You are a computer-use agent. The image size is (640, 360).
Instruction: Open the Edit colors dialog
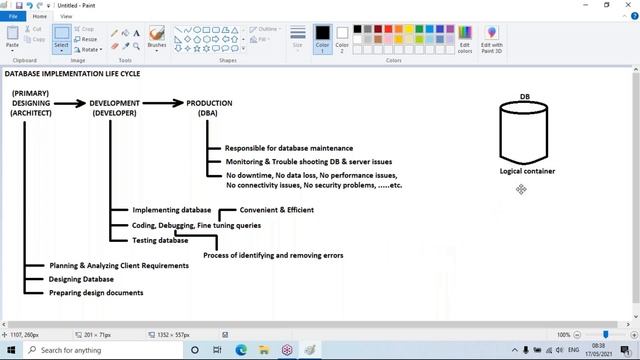tap(465, 40)
